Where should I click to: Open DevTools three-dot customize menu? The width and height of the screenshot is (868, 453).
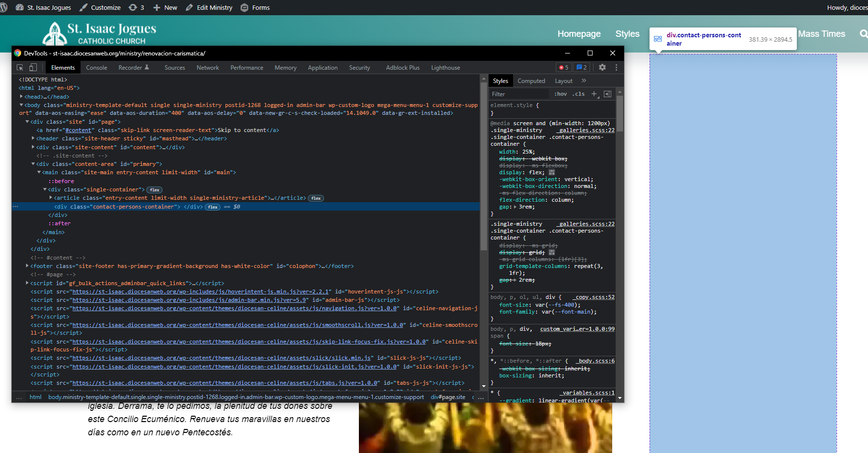[616, 68]
